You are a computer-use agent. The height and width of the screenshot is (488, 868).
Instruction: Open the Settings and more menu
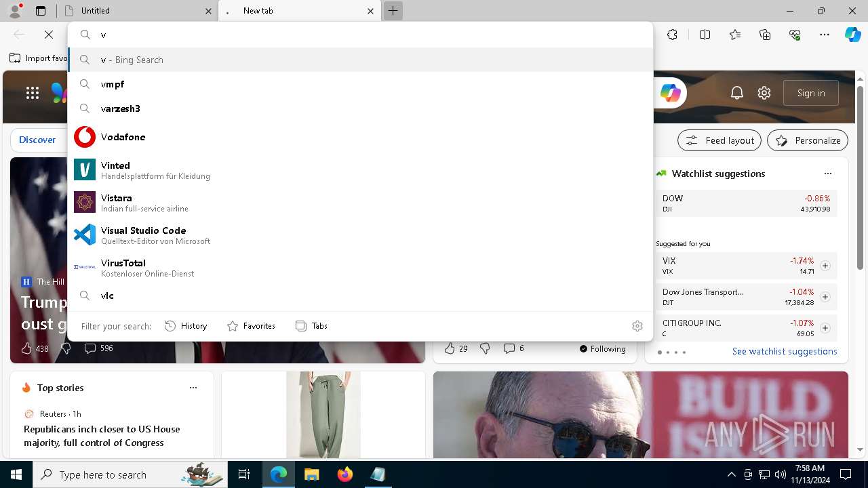pyautogui.click(x=825, y=35)
